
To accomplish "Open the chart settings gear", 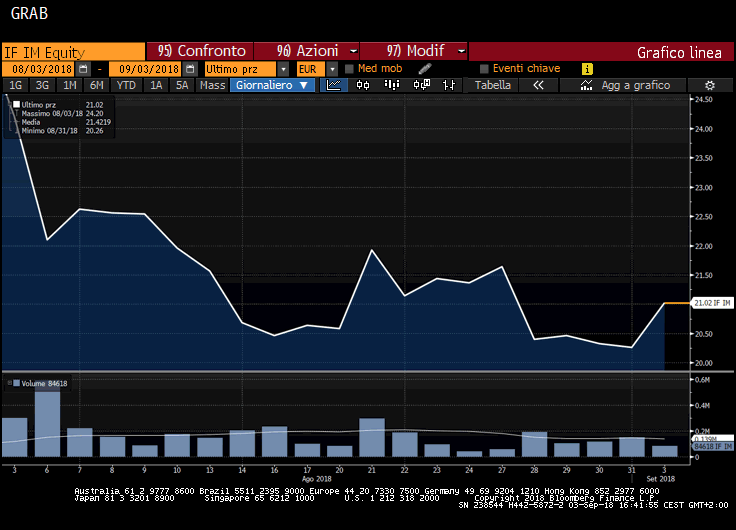I will (x=709, y=86).
